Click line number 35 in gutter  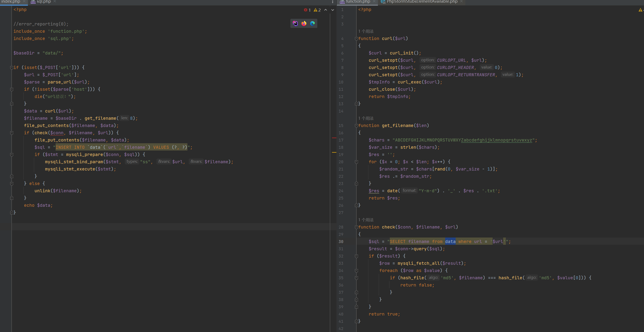pyautogui.click(x=341, y=278)
